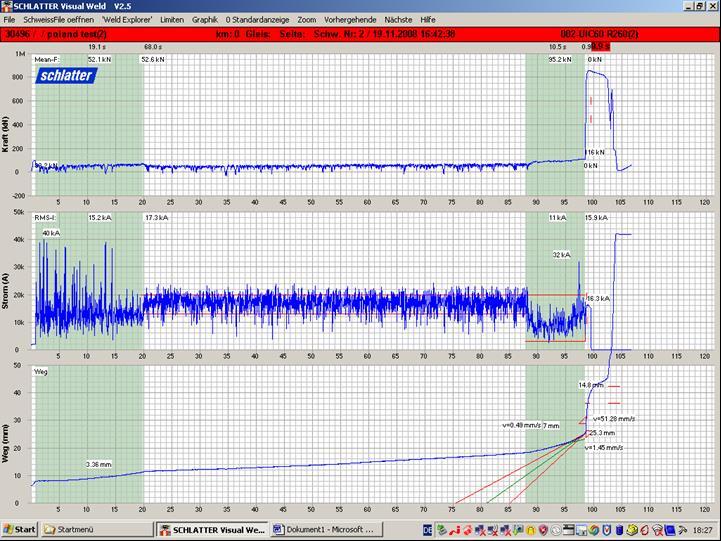Click the 'RMS-I:' label in current chart

pyautogui.click(x=45, y=217)
